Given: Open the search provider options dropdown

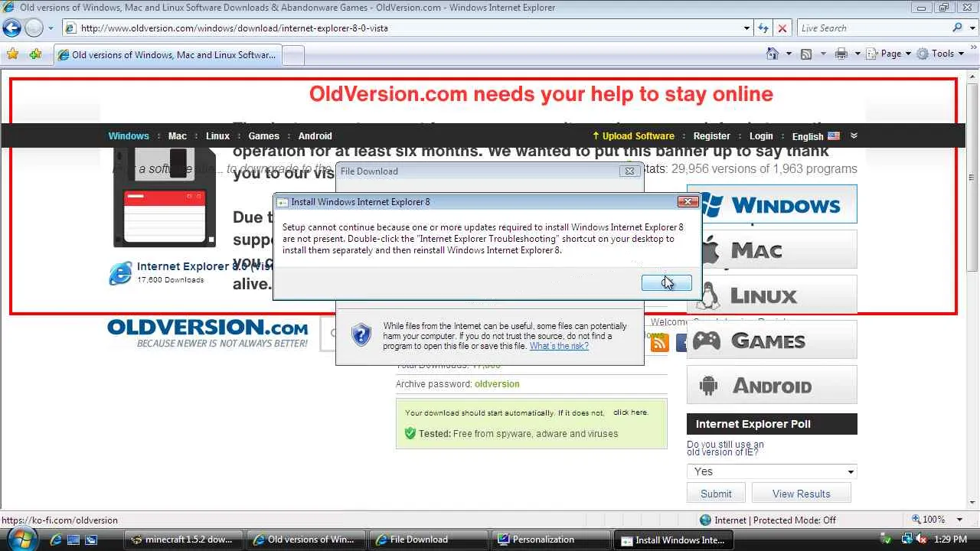Looking at the screenshot, I should [971, 28].
